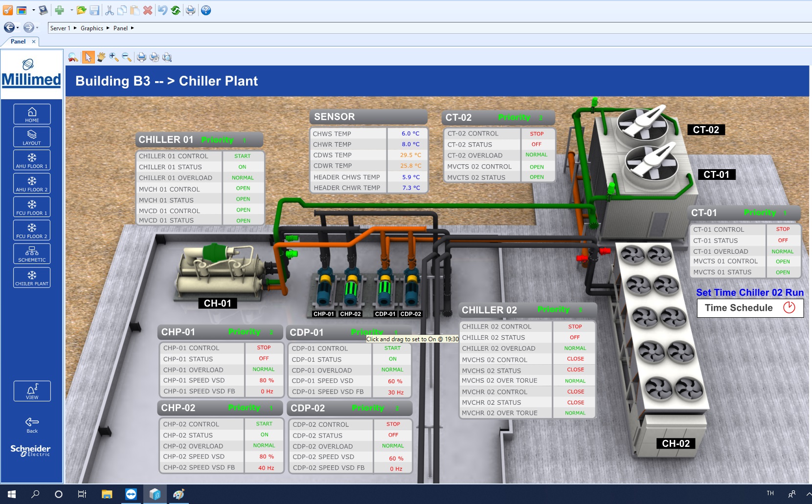The height and width of the screenshot is (504, 812).
Task: Open the LAYOUT page
Action: click(32, 137)
